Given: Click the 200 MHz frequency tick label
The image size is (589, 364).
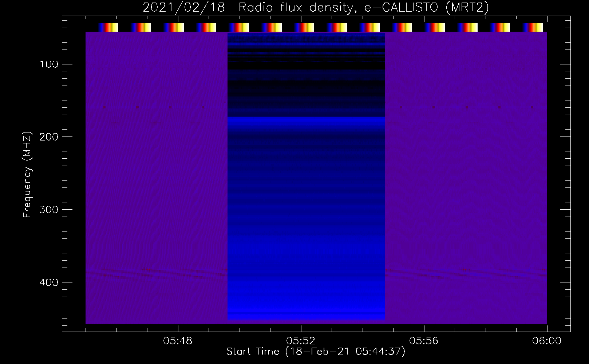Looking at the screenshot, I should click(49, 137).
